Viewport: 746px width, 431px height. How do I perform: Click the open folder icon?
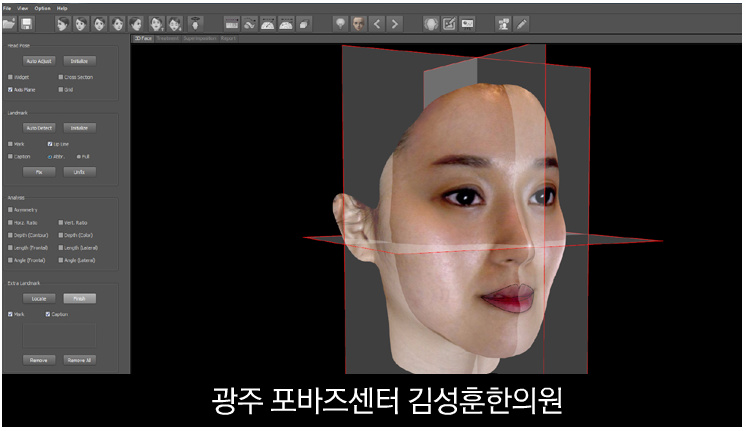9,24
